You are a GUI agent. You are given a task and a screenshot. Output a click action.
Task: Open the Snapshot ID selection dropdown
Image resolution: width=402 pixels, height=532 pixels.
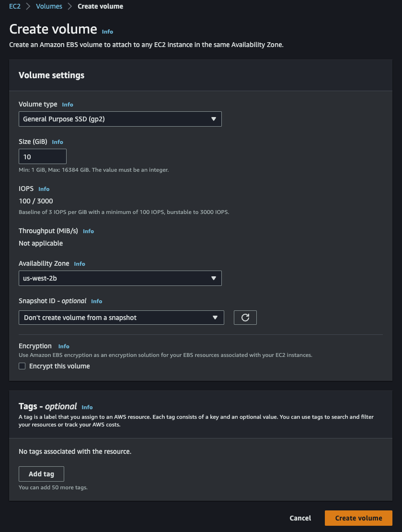[x=121, y=318]
